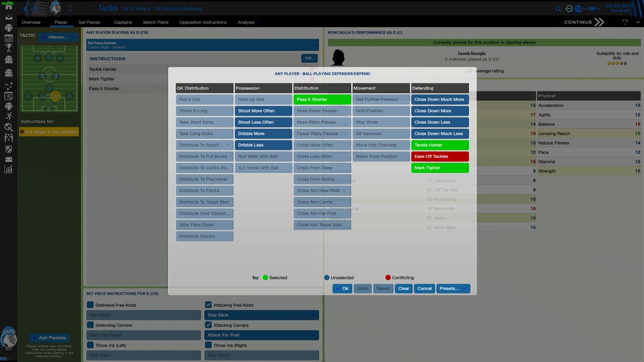Untick the Attacking Free Kicks checkbox

coord(208,305)
